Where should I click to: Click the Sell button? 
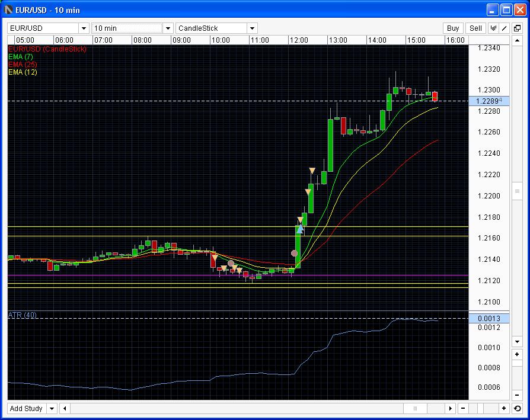click(475, 28)
